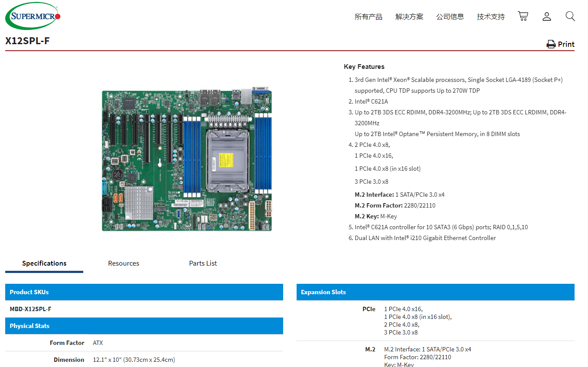Viewport: 588px width, 367px height.
Task: Click the Key Features heading
Action: 364,67
